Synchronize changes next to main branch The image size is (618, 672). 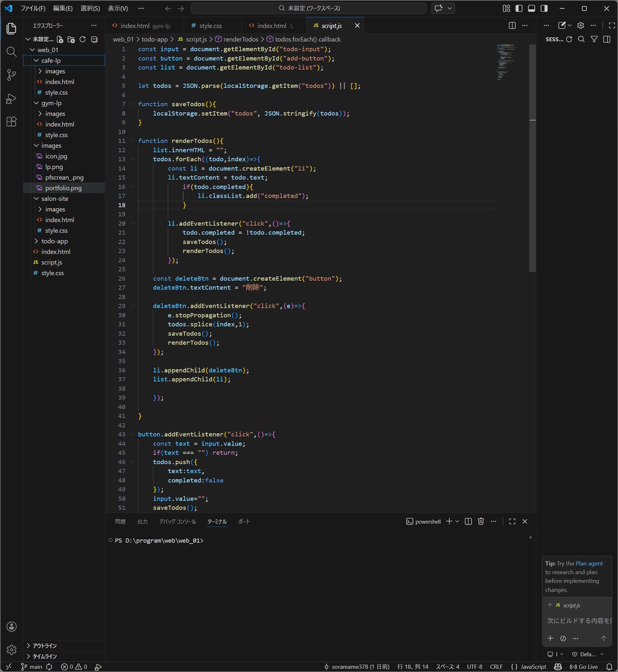point(49,667)
